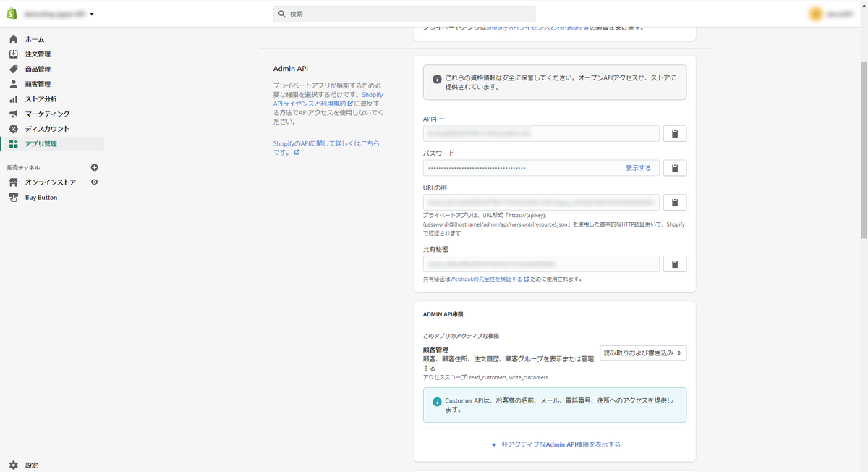Copy the パスワード using its clipboard button
The height and width of the screenshot is (472, 868).
click(x=674, y=167)
